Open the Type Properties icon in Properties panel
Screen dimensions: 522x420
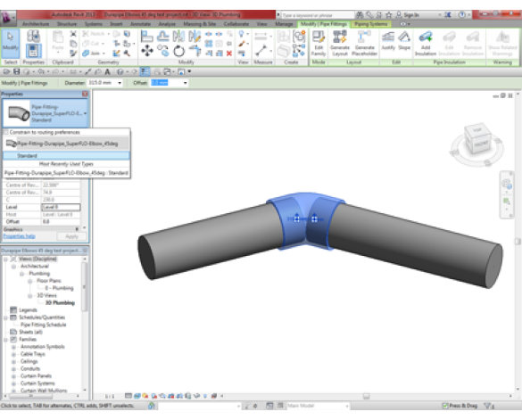pos(33,36)
